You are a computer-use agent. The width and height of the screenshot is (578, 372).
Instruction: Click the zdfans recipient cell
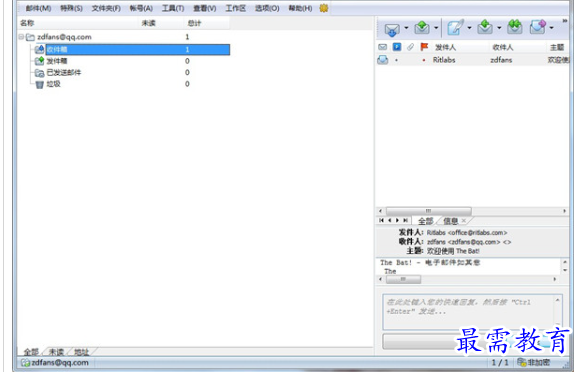tap(501, 60)
